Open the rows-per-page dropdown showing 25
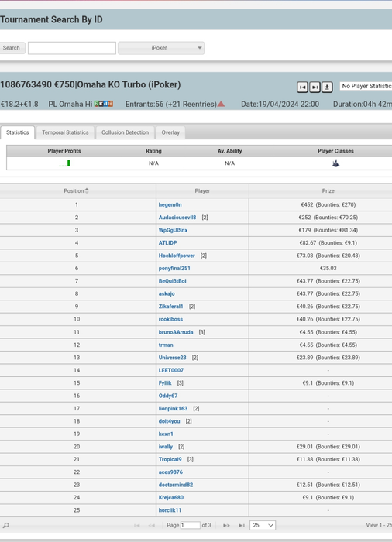Image resolution: width=392 pixels, height=542 pixels. (263, 525)
